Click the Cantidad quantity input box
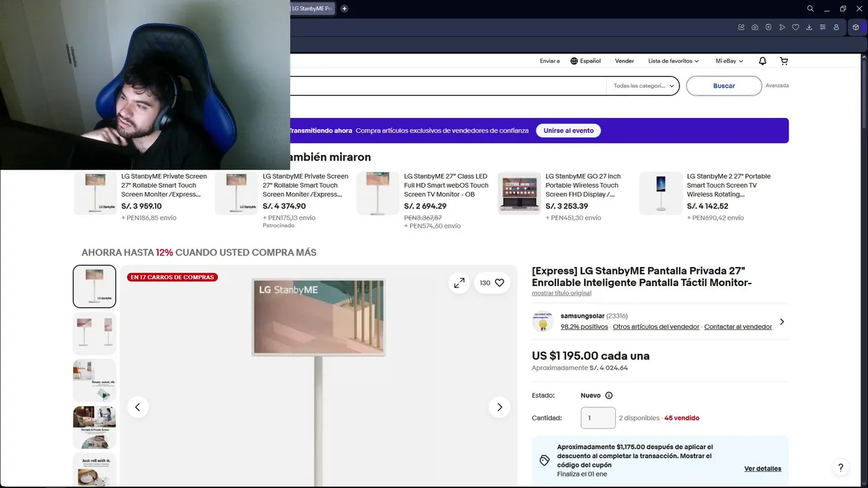The image size is (868, 488). pyautogui.click(x=598, y=418)
